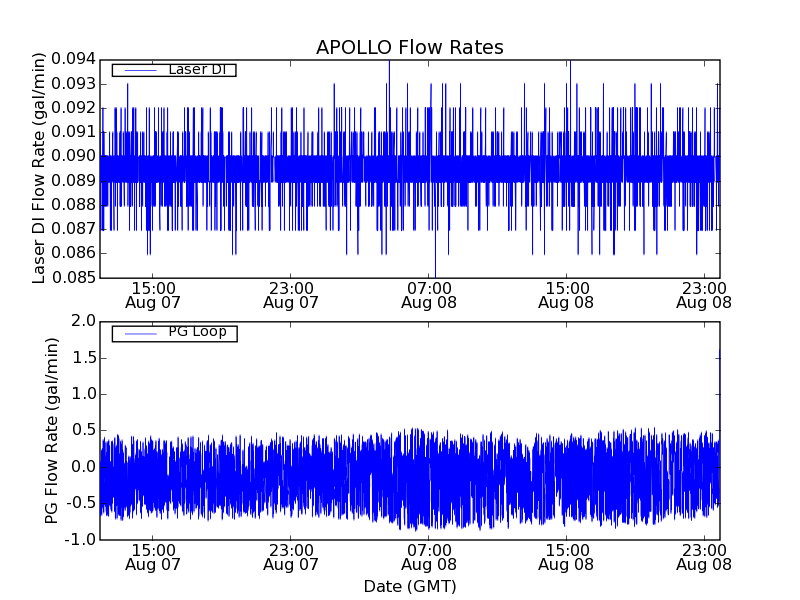Screen dimensions: 800x600
Task: Click the 1.5 tick on the PG plot
Action: pyautogui.click(x=83, y=358)
